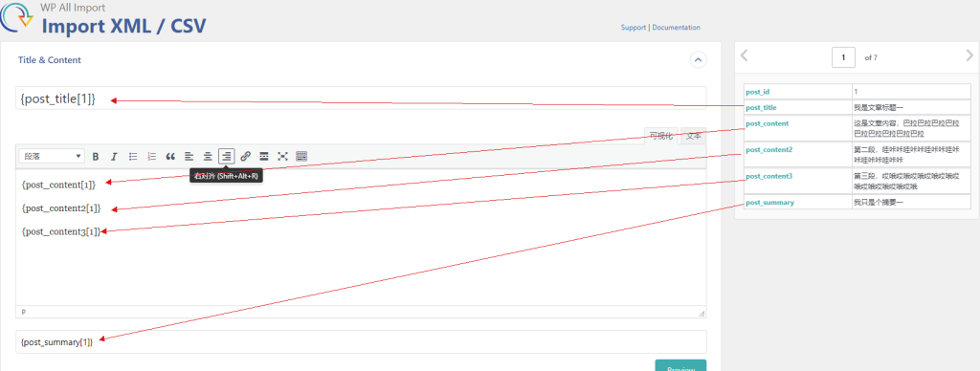Align text left
Image resolution: width=980 pixels, height=371 pixels.
pos(189,156)
